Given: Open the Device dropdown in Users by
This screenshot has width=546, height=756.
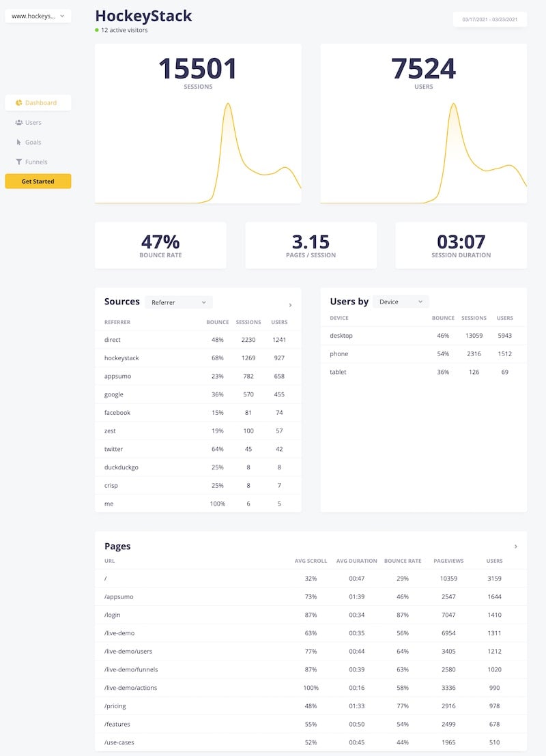Looking at the screenshot, I should (401, 302).
